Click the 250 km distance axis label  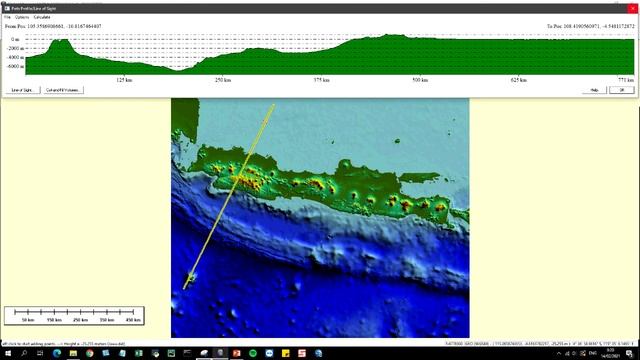(223, 80)
